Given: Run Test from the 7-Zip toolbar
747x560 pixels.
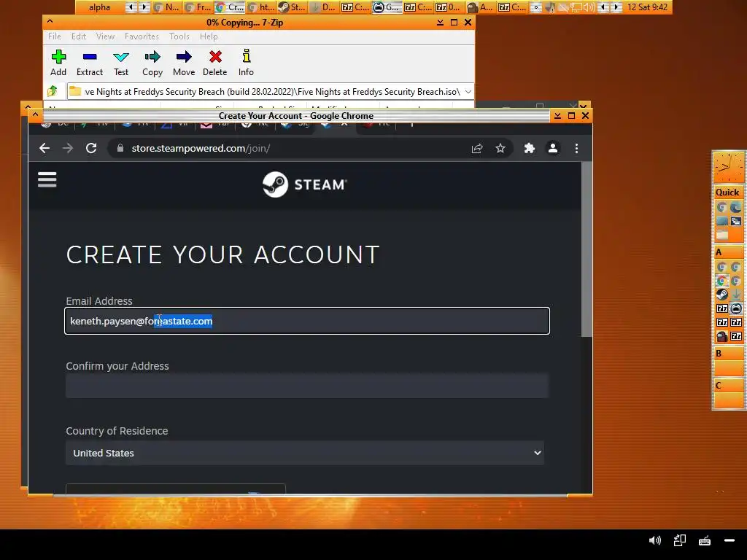Looking at the screenshot, I should click(x=121, y=63).
